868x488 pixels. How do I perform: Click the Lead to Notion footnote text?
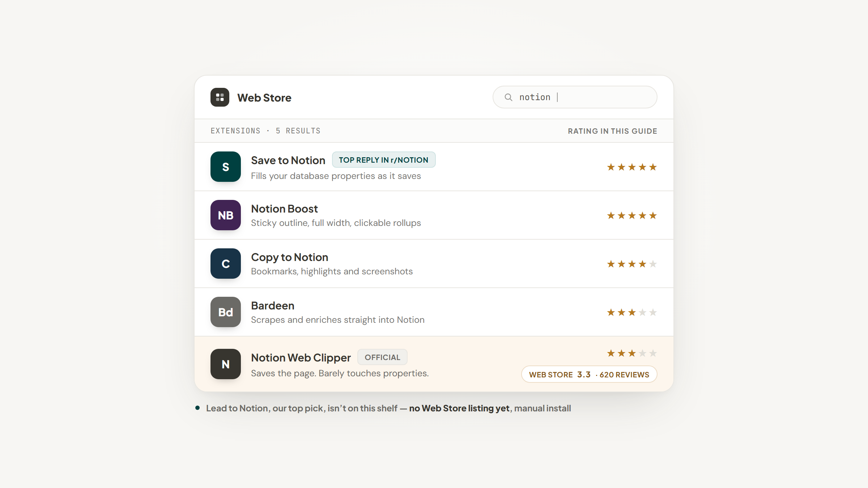(x=388, y=408)
